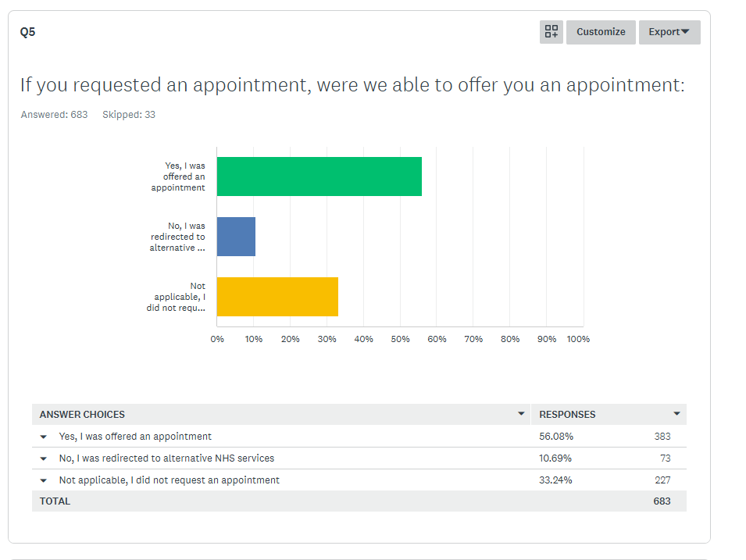Expand the 'No, I was redirected' row arrow
The image size is (746, 560).
[44, 458]
